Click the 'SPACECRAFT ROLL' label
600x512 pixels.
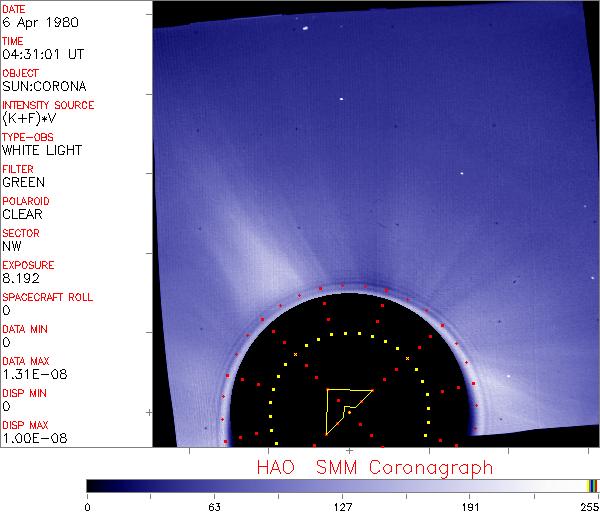click(x=48, y=297)
